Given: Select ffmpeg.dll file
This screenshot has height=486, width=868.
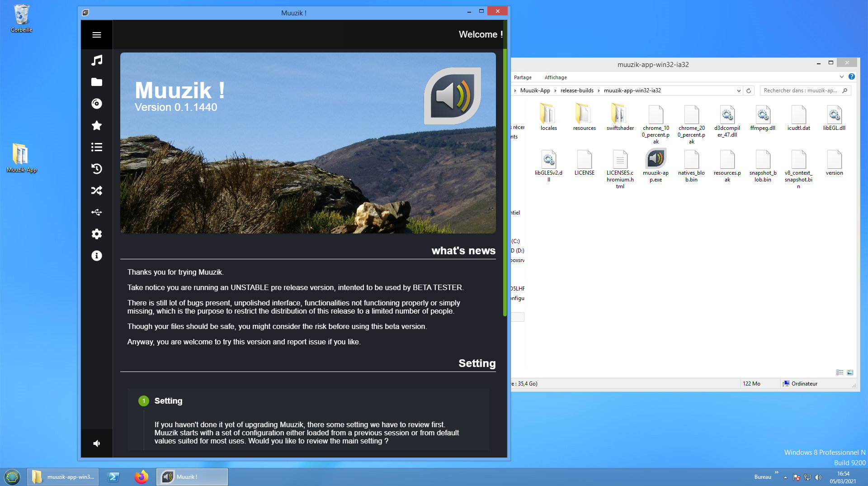Looking at the screenshot, I should [x=763, y=118].
